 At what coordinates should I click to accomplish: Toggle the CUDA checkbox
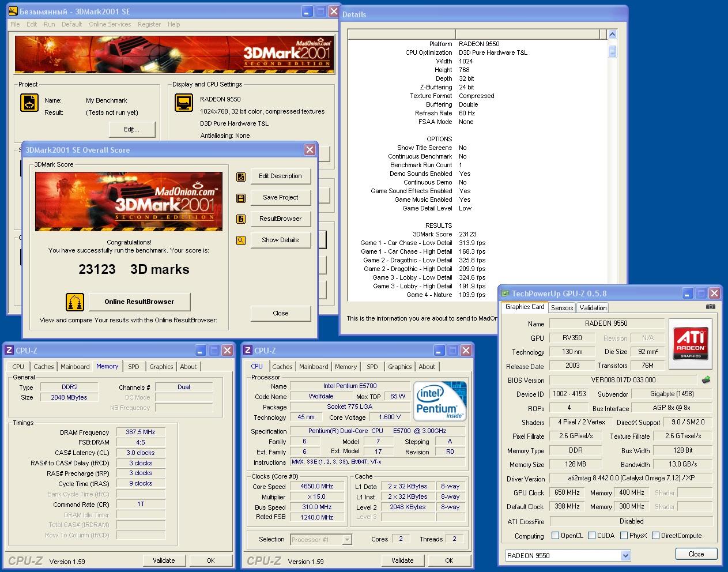click(x=592, y=536)
